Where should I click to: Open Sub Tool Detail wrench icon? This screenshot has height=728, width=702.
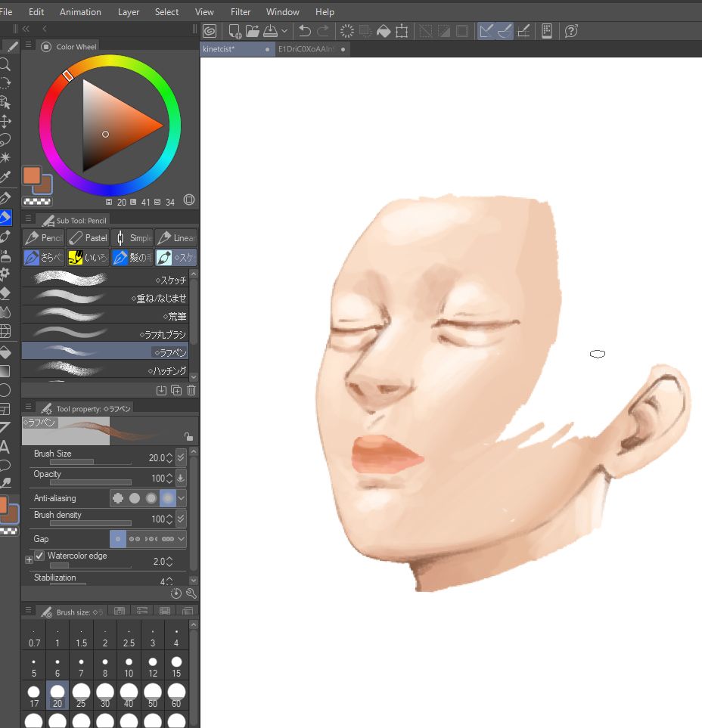pyautogui.click(x=191, y=593)
